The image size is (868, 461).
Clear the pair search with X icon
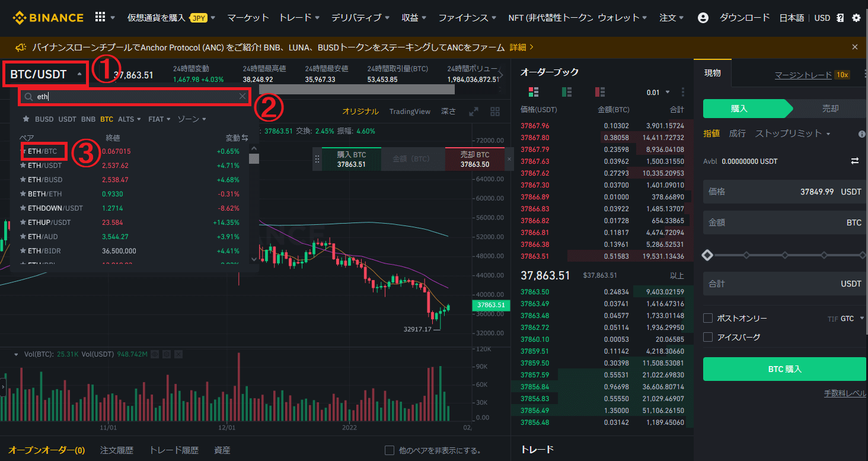(x=242, y=96)
